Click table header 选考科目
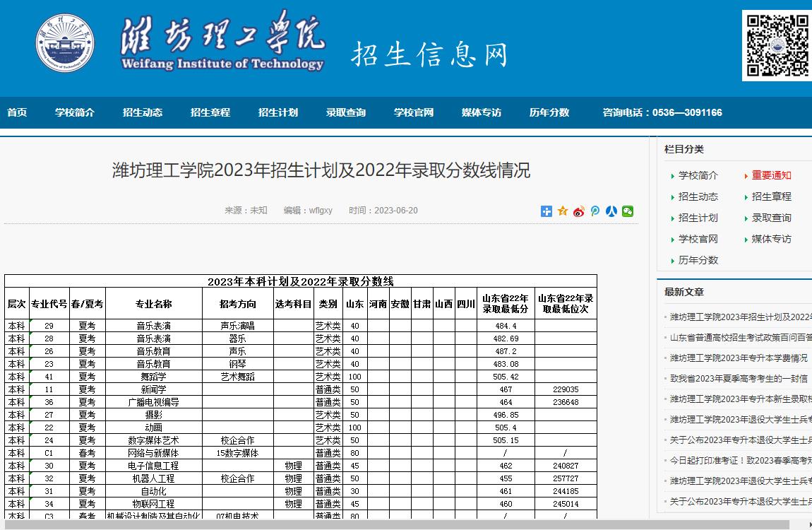Screen dimensions: 812x530 [x=293, y=304]
